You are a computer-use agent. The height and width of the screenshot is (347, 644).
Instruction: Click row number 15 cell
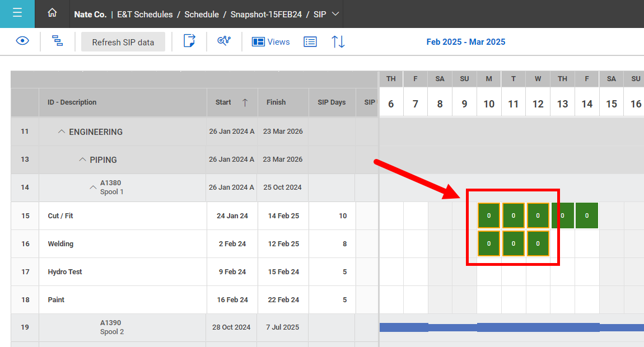point(25,215)
